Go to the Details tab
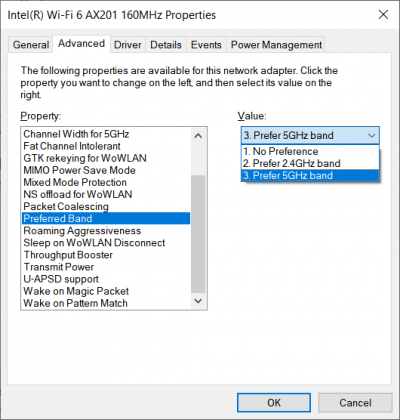 [166, 45]
